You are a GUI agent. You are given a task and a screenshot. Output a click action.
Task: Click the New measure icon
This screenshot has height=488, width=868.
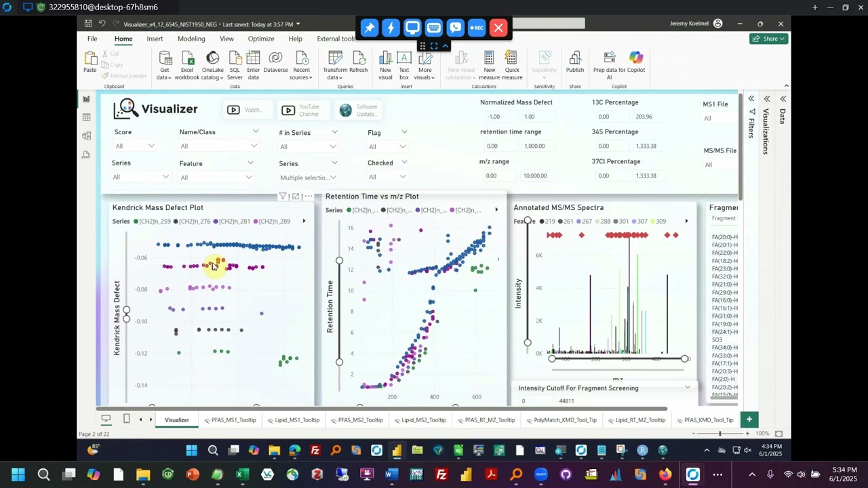[489, 65]
